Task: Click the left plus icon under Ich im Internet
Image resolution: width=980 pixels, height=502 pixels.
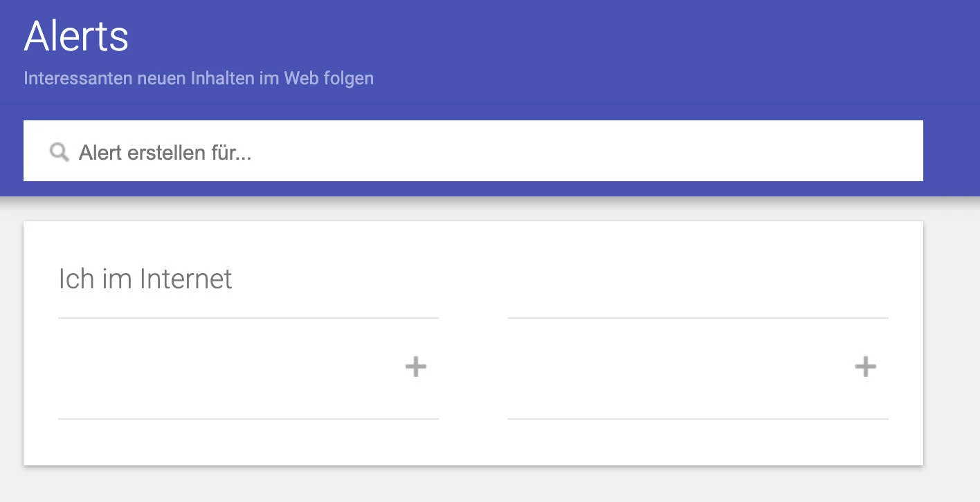Action: point(415,366)
